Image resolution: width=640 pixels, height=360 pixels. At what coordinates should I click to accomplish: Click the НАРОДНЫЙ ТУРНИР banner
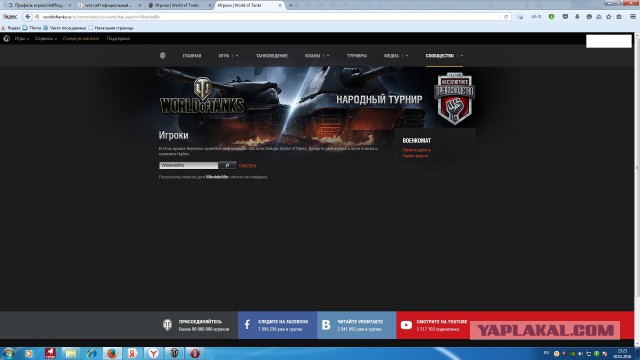[379, 99]
